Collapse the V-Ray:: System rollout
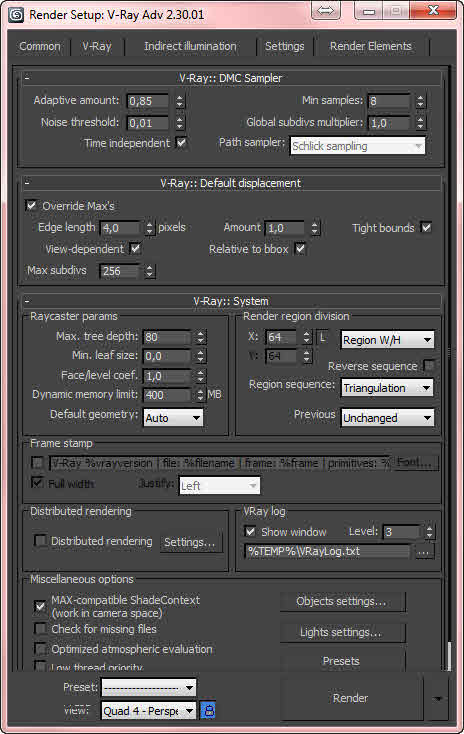The width and height of the screenshot is (464, 734). tap(231, 301)
